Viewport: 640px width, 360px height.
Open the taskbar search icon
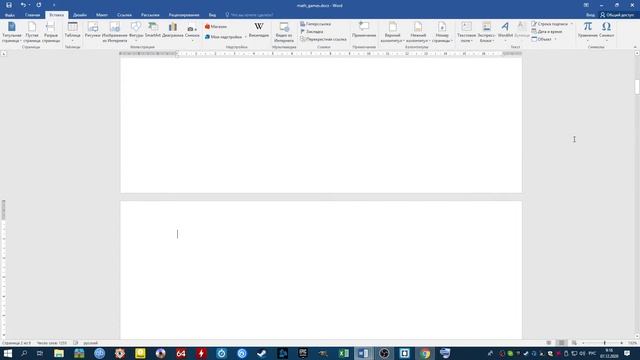pos(24,353)
